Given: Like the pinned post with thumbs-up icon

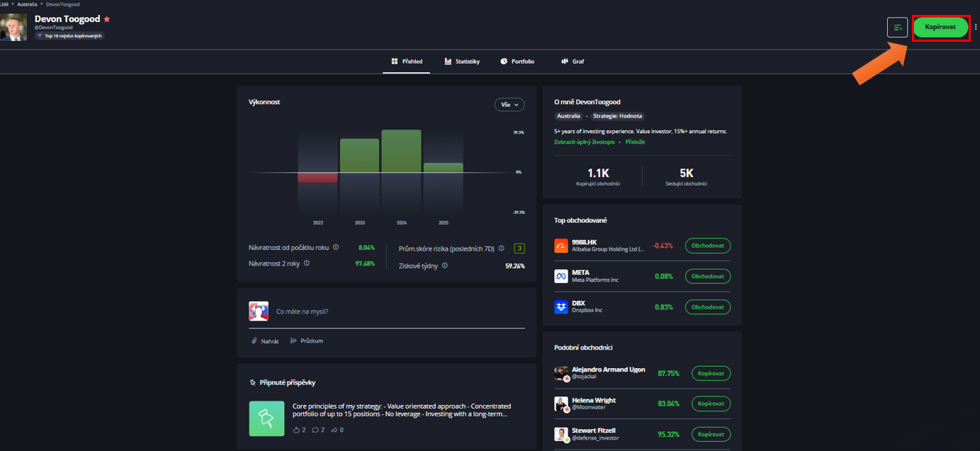Looking at the screenshot, I should 297,430.
